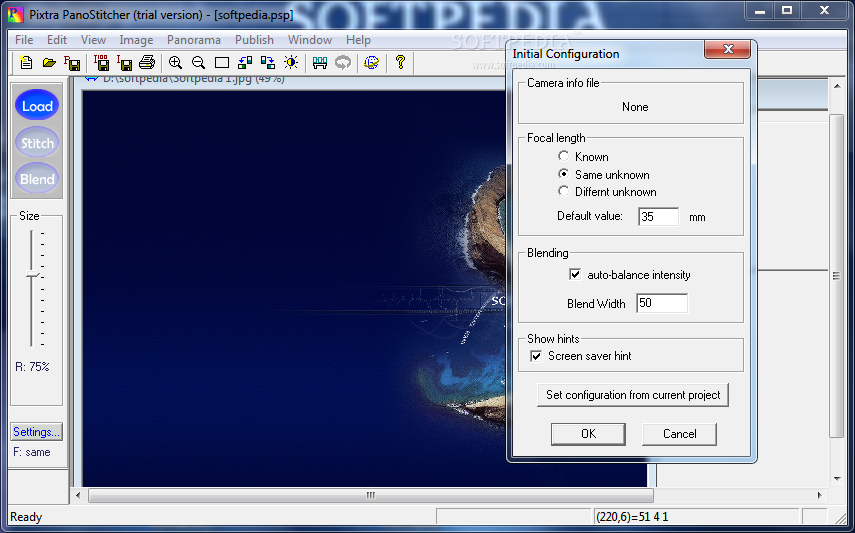Click the Stitch button in sidebar
Viewport: 855px width, 533px height.
point(37,143)
